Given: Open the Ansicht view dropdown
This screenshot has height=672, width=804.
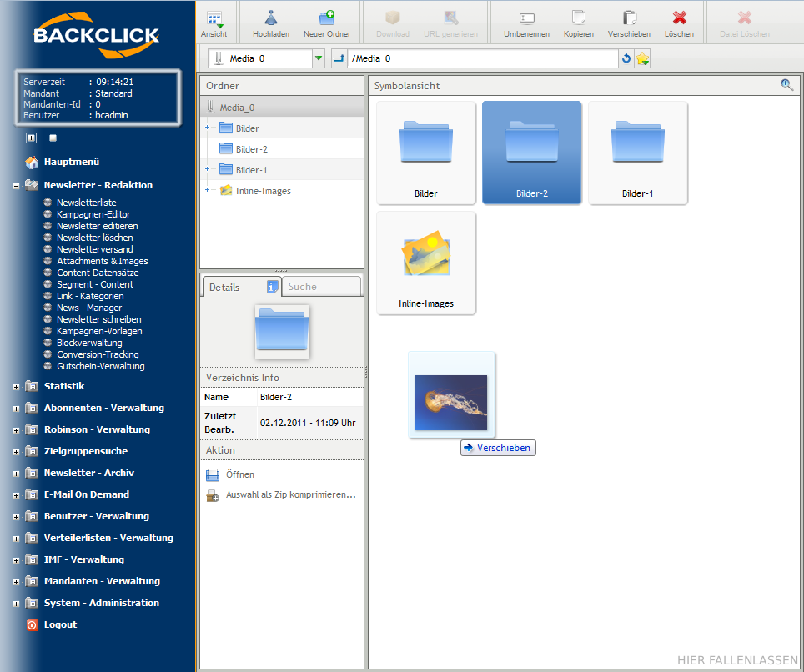Looking at the screenshot, I should coord(214,22).
